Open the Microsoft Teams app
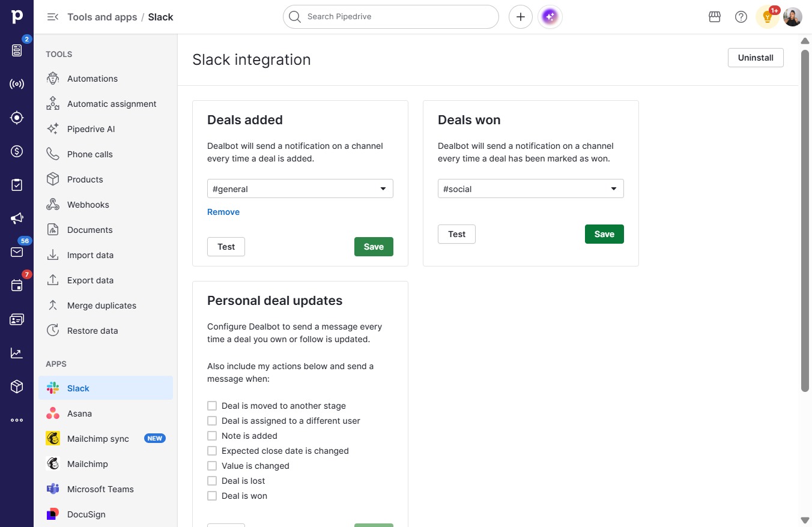Screen dimensions: 812x527 (x=106, y=489)
